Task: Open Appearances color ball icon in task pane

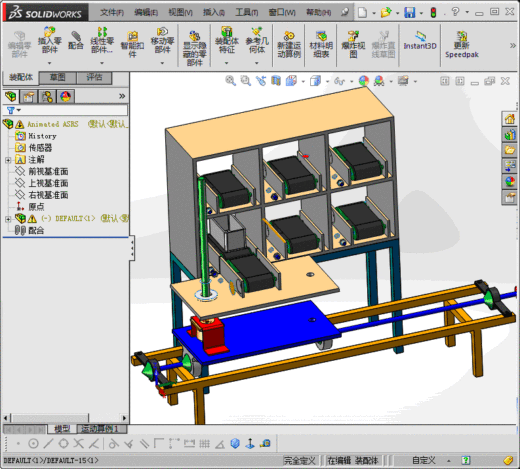Action: pyautogui.click(x=510, y=182)
